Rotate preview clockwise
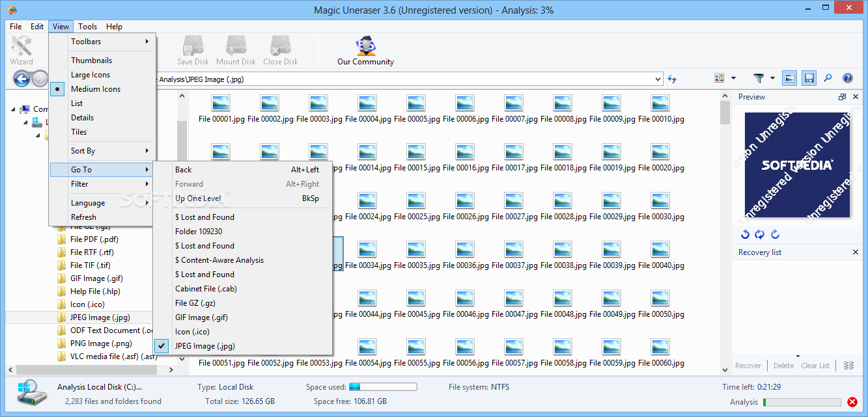Image resolution: width=868 pixels, height=417 pixels. 775,234
